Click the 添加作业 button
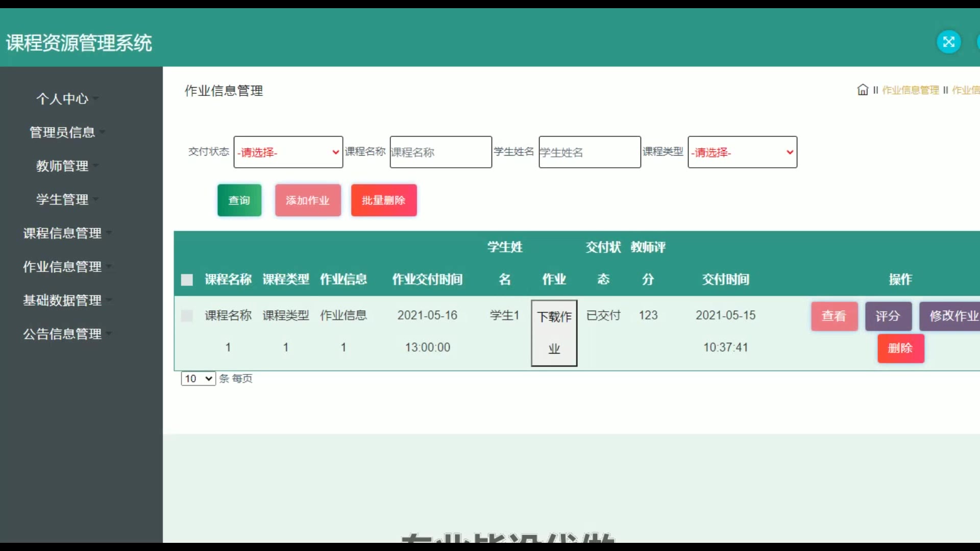The image size is (980, 551). (x=307, y=201)
